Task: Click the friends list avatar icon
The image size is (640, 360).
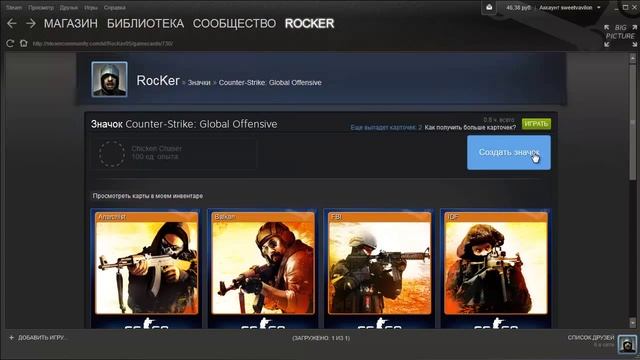Action: (627, 344)
